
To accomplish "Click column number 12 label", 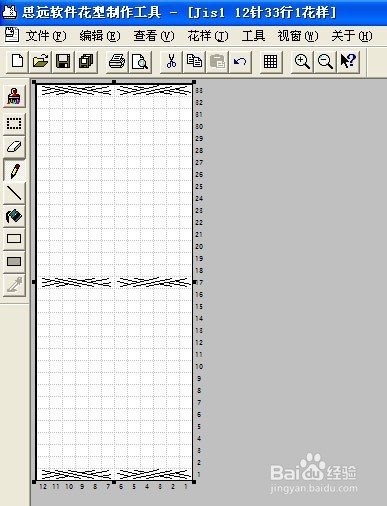I will (43, 487).
